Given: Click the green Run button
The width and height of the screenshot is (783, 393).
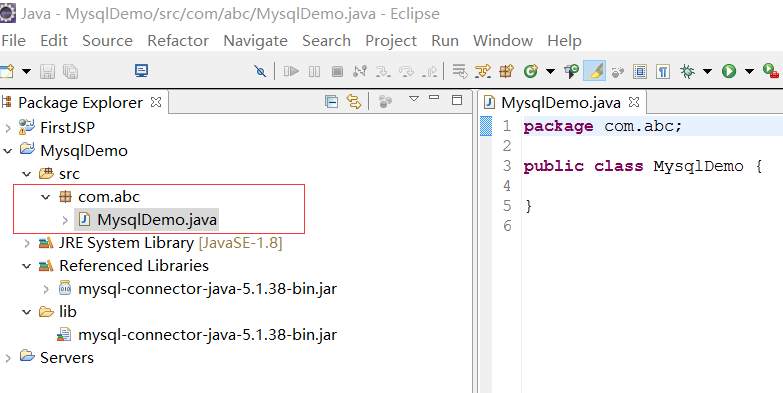Looking at the screenshot, I should 729,71.
